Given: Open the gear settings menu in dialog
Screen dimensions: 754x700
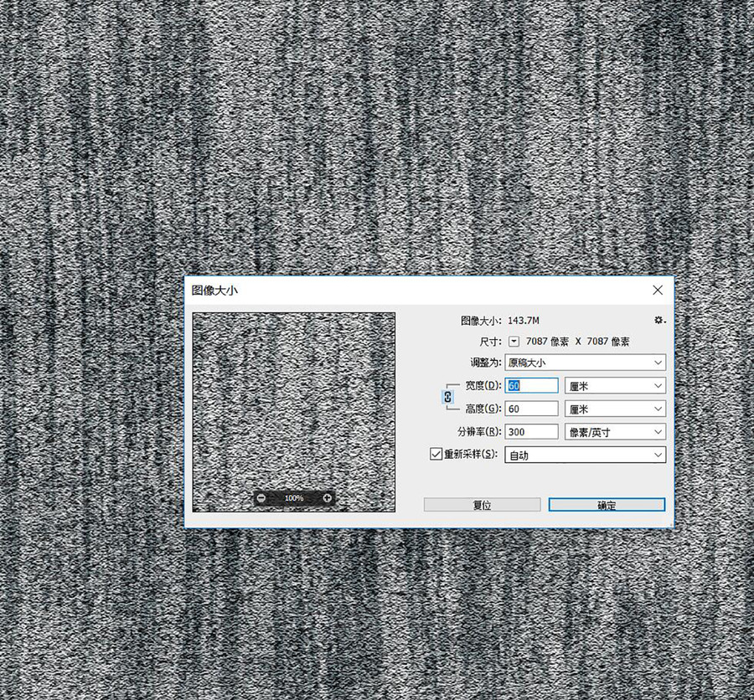Looking at the screenshot, I should coord(660,320).
